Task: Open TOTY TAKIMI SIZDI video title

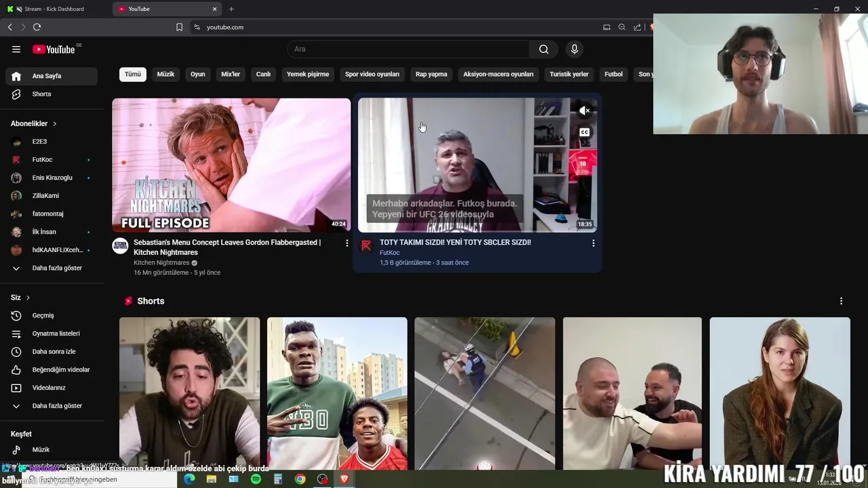Action: pos(455,242)
